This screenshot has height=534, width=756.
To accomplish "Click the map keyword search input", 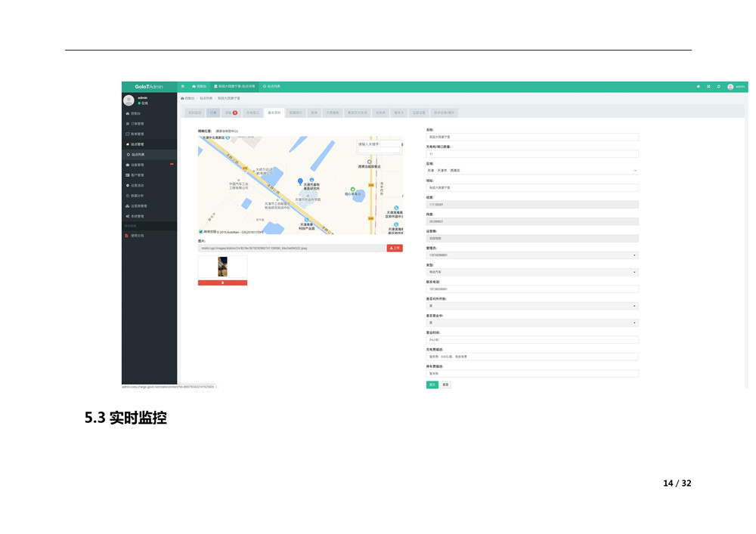I will (378, 144).
